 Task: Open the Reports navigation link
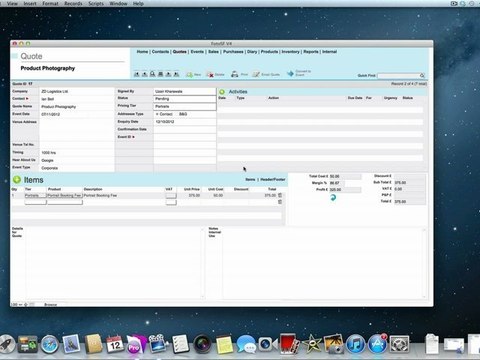(311, 52)
